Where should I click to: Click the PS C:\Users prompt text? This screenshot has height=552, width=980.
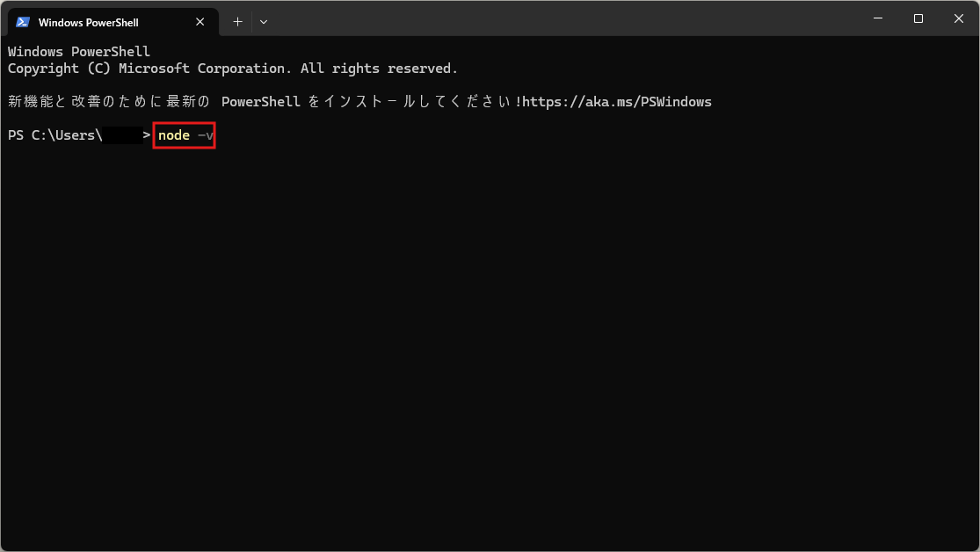point(54,135)
